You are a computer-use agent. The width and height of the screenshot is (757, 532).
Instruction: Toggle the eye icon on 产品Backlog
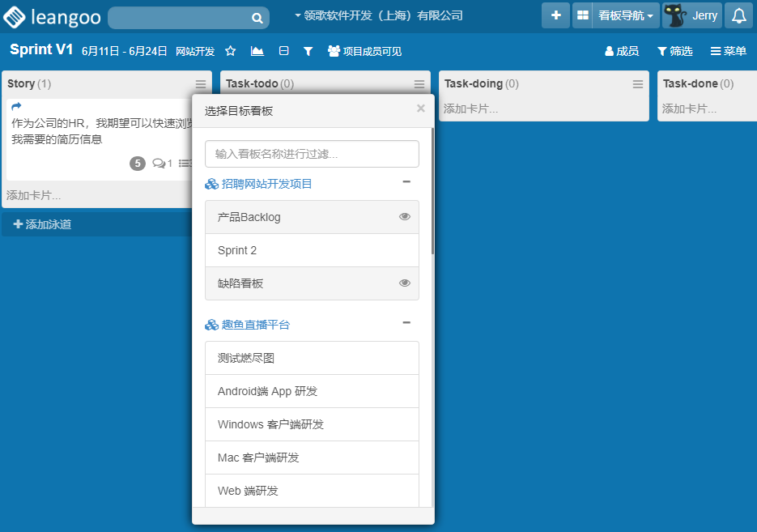(405, 217)
